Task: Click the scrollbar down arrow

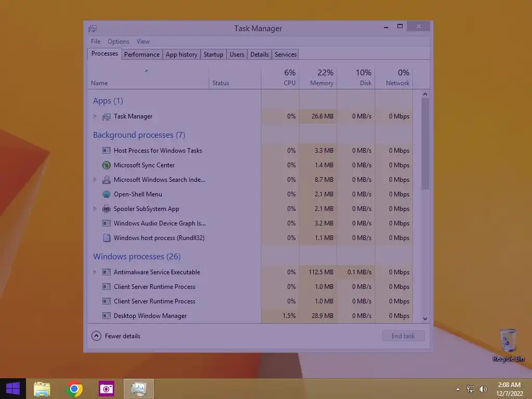Action: pos(425,318)
